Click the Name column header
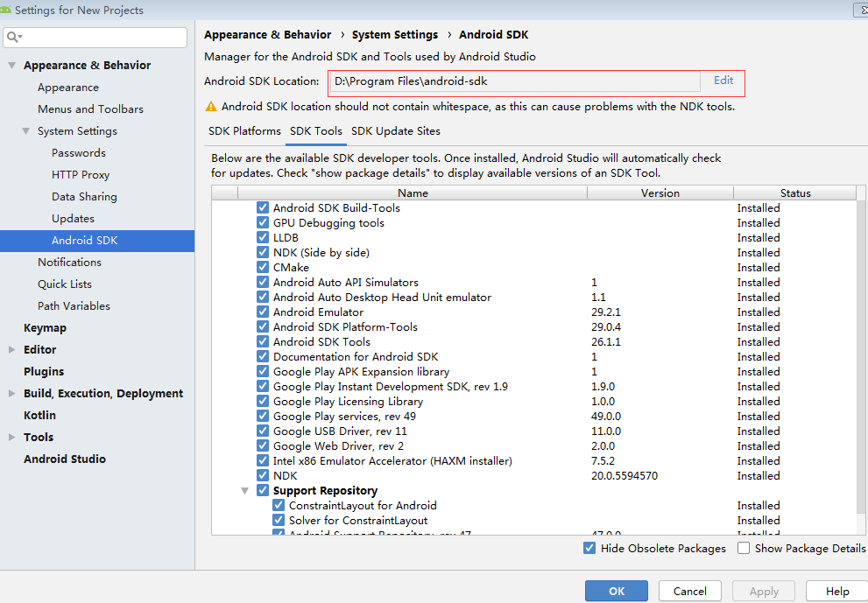The height and width of the screenshot is (603, 868). pos(413,193)
